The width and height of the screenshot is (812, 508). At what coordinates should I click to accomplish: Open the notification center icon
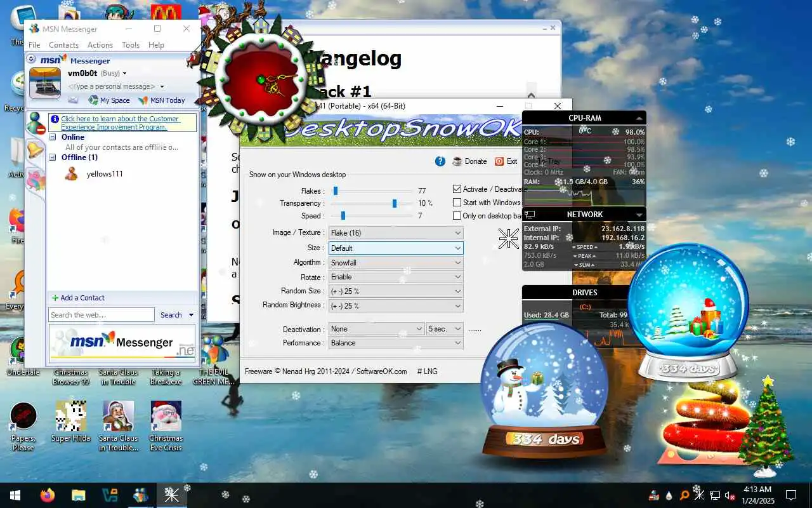[791, 495]
